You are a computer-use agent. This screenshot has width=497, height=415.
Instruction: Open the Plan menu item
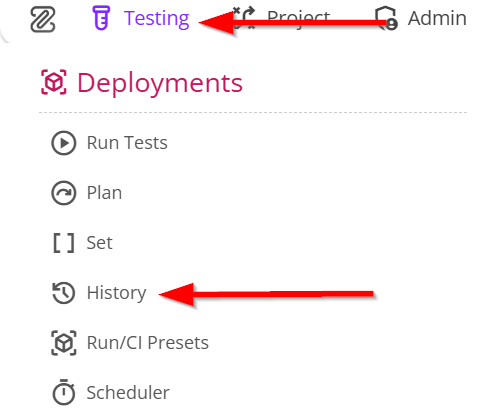tap(104, 193)
